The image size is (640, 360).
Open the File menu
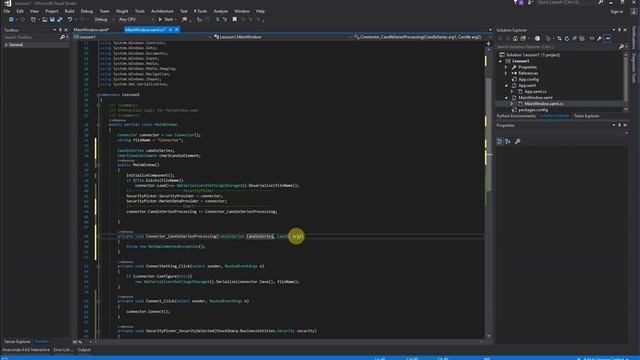point(7,11)
